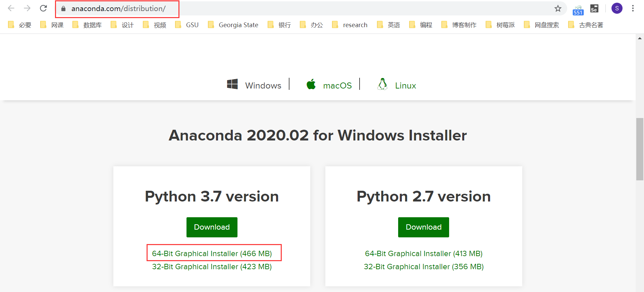
Task: Switch to the Linux installer tab
Action: coord(396,85)
